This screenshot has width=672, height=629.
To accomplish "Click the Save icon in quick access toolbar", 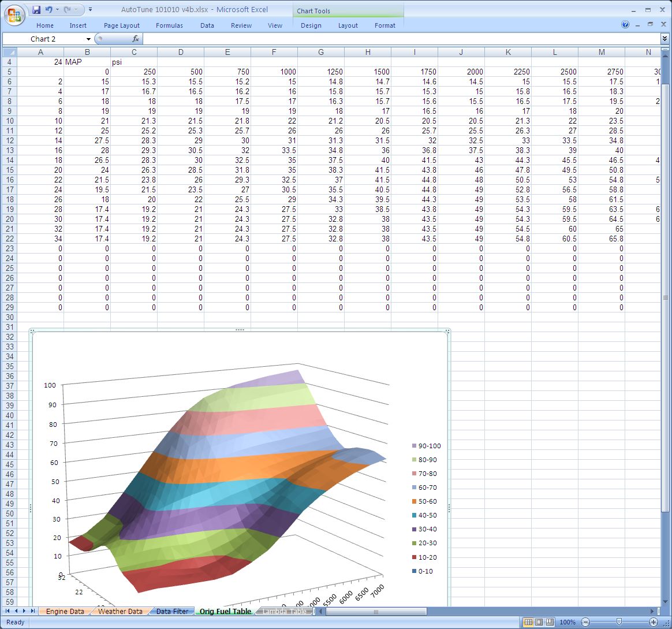I will point(36,10).
